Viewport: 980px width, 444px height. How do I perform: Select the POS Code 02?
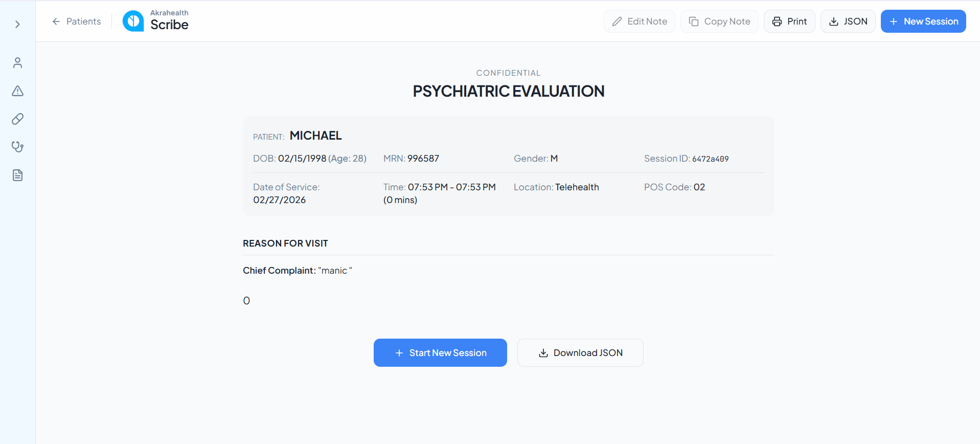tap(699, 187)
